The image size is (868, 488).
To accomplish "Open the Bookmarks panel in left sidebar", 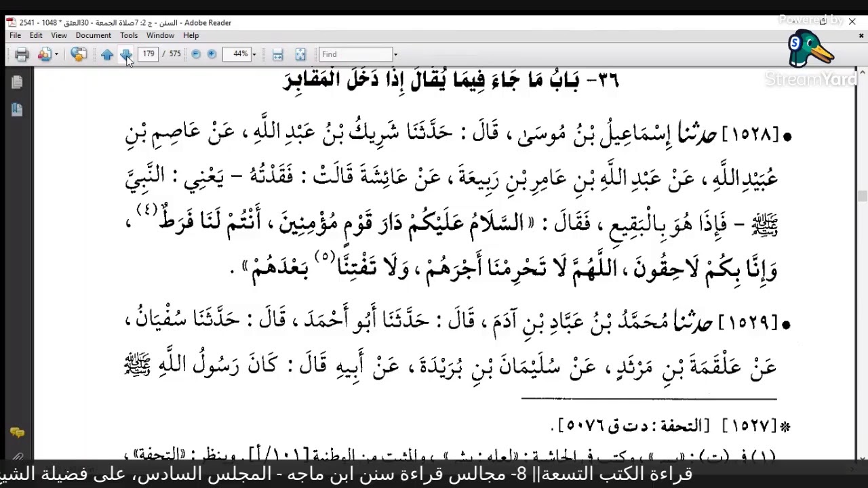I will [17, 109].
